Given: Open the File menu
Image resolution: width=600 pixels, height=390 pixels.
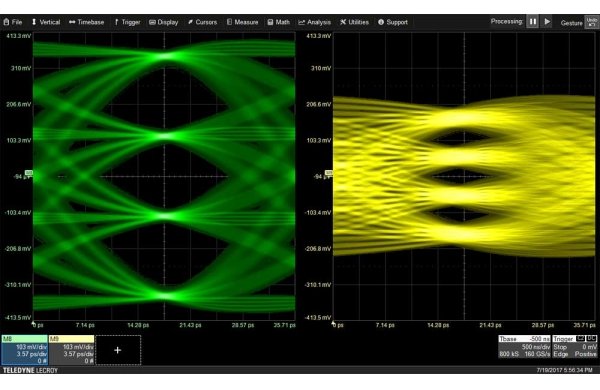Looking at the screenshot, I should (x=13, y=22).
